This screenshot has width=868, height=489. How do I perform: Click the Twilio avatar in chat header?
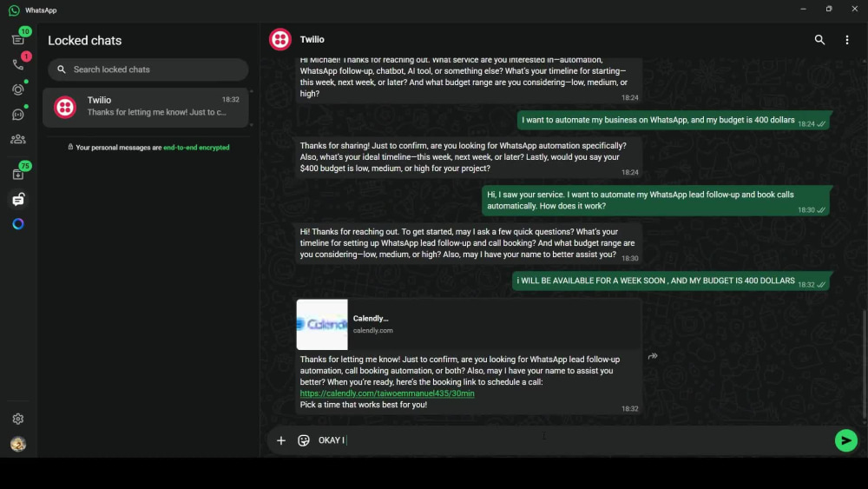coord(280,39)
